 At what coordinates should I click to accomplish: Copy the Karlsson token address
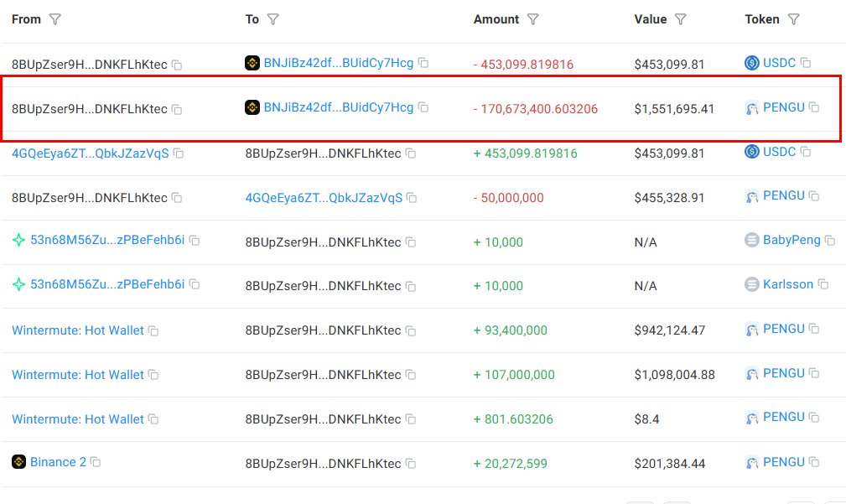click(823, 285)
